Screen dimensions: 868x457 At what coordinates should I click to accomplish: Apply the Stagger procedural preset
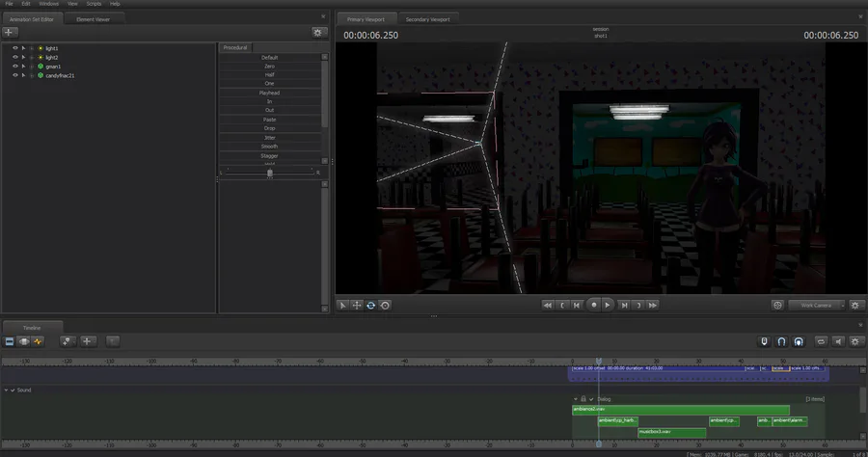tap(270, 156)
